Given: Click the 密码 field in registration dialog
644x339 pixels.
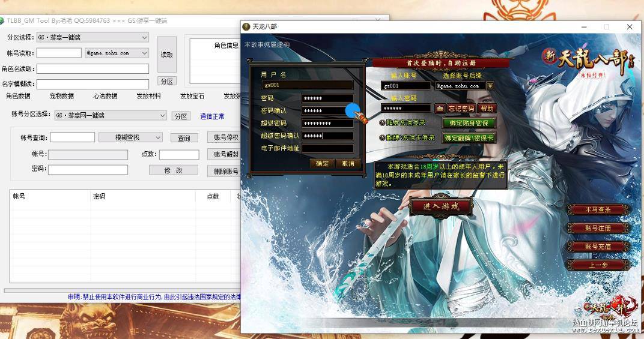Looking at the screenshot, I should point(328,98).
